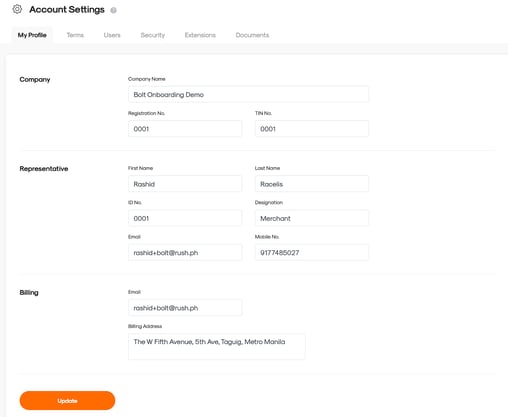Viewport: 508px width, 417px height.
Task: Focus the Billing Email field
Action: (185, 308)
